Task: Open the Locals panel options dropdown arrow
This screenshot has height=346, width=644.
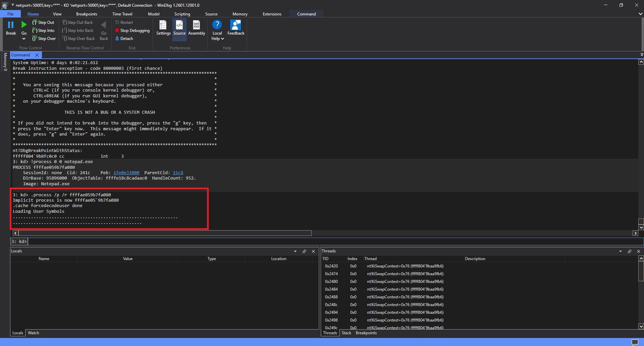Action: 295,251
